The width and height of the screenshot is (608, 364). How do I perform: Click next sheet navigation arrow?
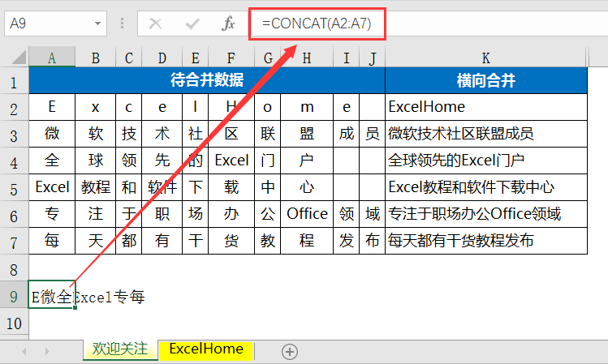(47, 351)
